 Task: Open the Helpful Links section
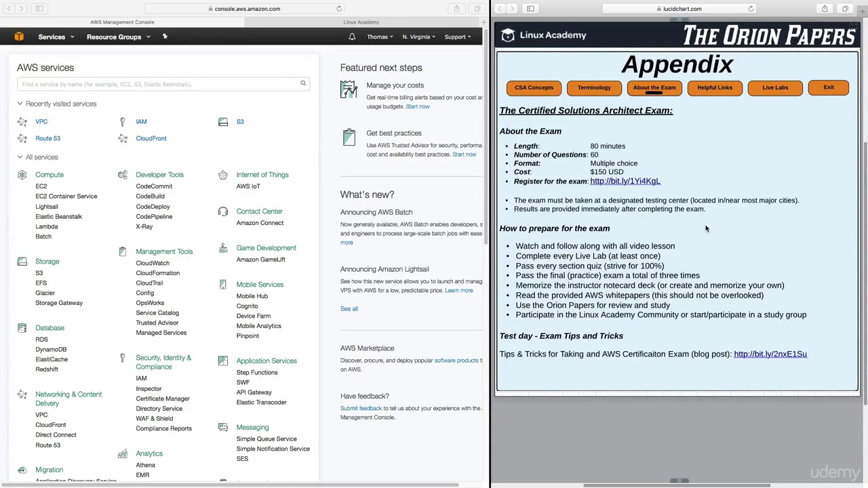click(715, 87)
